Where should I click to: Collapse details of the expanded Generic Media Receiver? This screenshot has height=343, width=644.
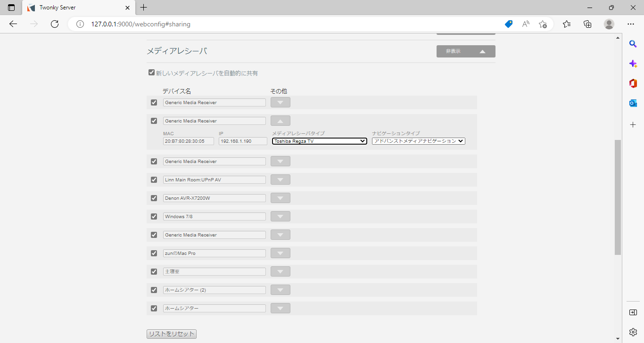281,121
